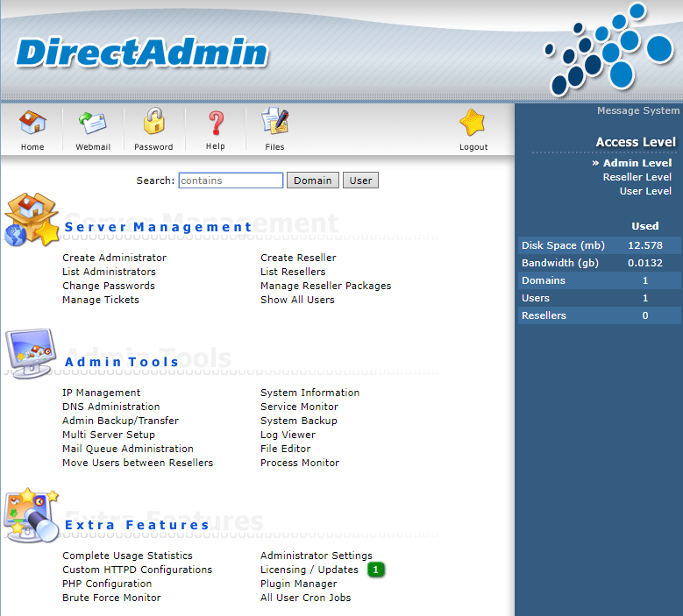Click the Webmail label in toolbar
The image size is (683, 616).
click(93, 146)
